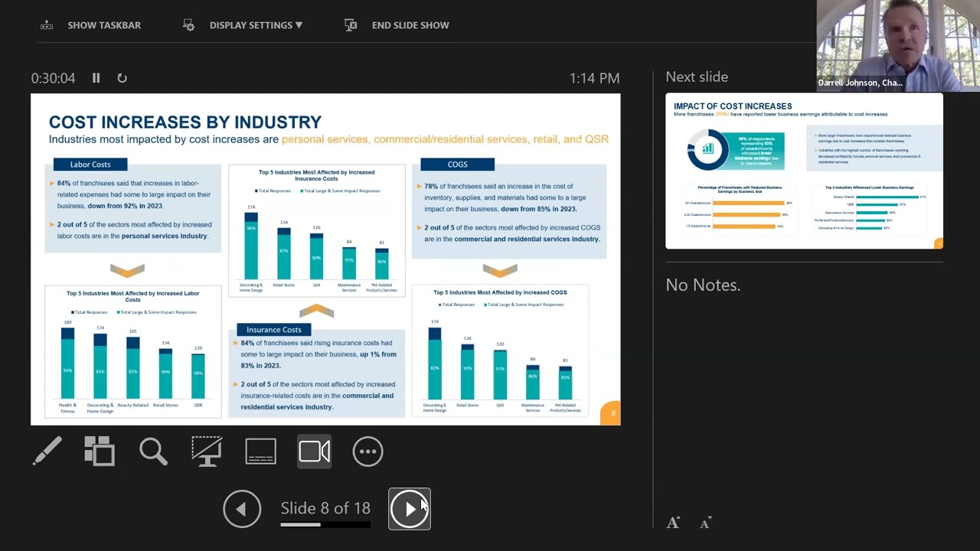The height and width of the screenshot is (551, 980).
Task: Open the See all slides grid
Action: 100,452
